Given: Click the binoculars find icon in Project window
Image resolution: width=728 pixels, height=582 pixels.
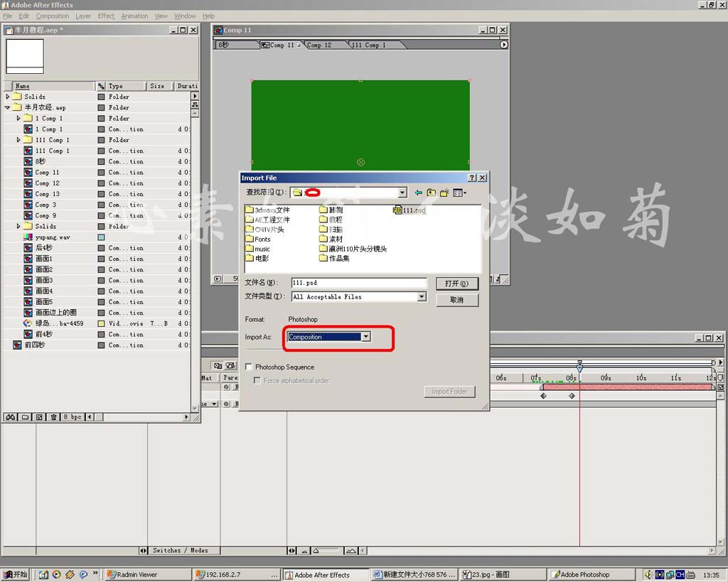Looking at the screenshot, I should [x=11, y=416].
